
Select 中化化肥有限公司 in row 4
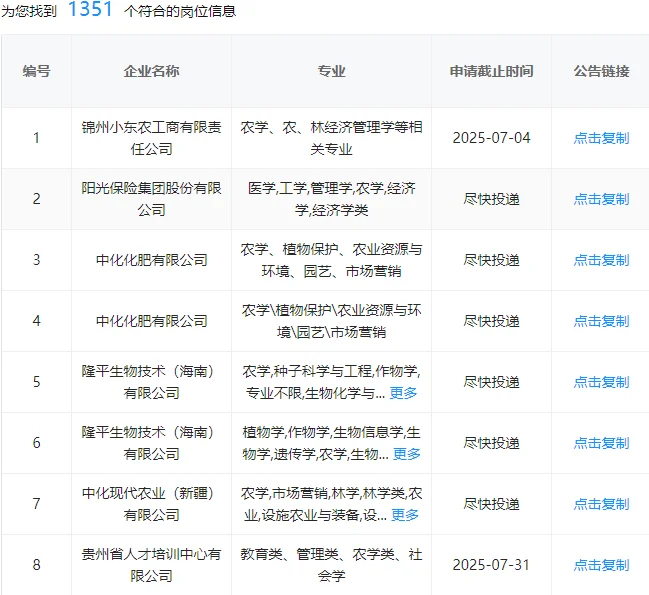coord(151,321)
